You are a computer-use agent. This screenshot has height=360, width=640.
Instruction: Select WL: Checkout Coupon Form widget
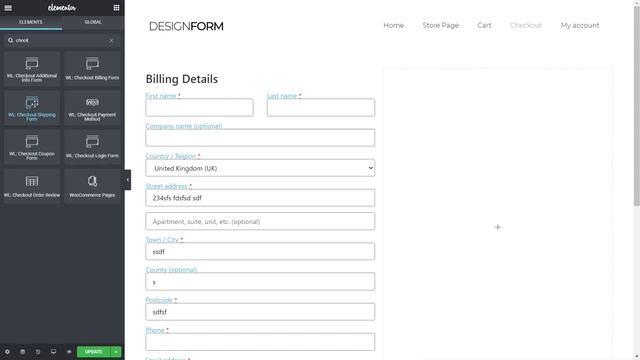(32, 147)
